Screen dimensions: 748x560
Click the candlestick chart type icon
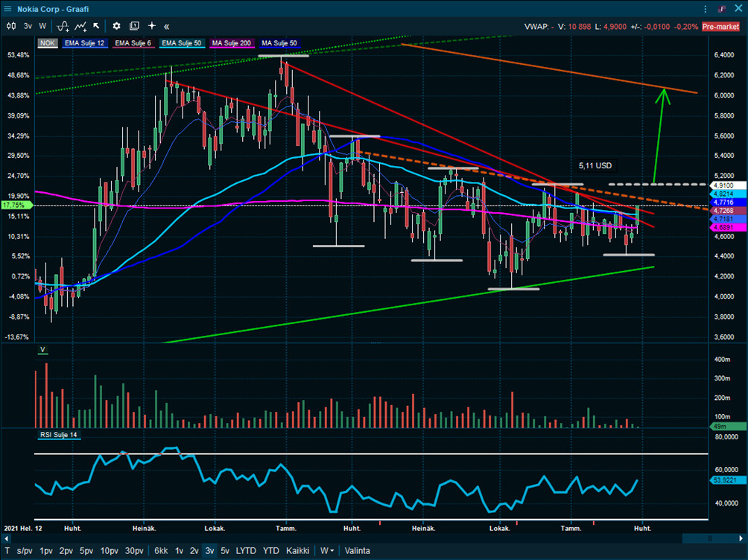pos(11,25)
